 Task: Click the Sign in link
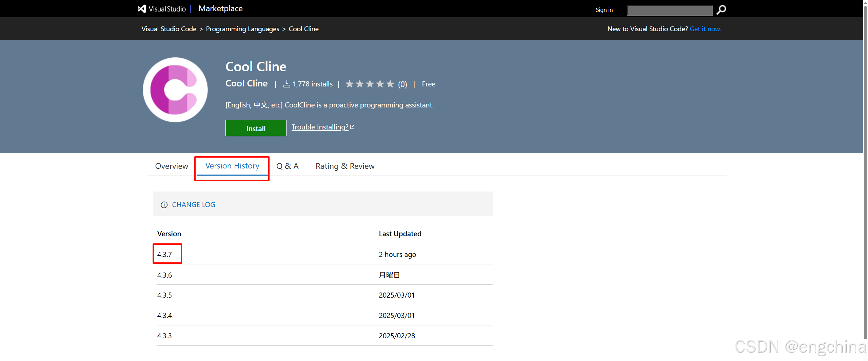[604, 10]
